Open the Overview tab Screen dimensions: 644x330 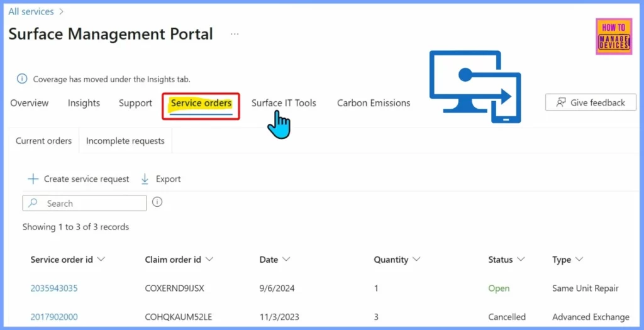click(29, 103)
